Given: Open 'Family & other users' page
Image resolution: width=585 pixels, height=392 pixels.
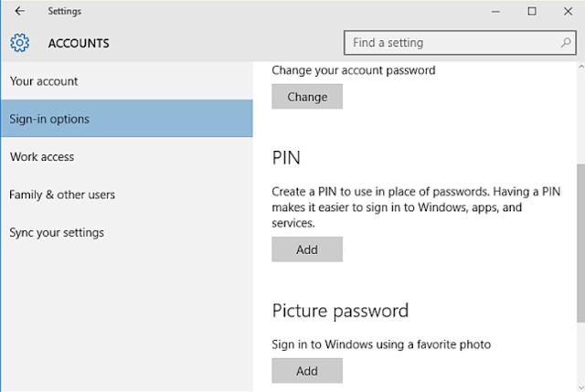Looking at the screenshot, I should pyautogui.click(x=62, y=195).
